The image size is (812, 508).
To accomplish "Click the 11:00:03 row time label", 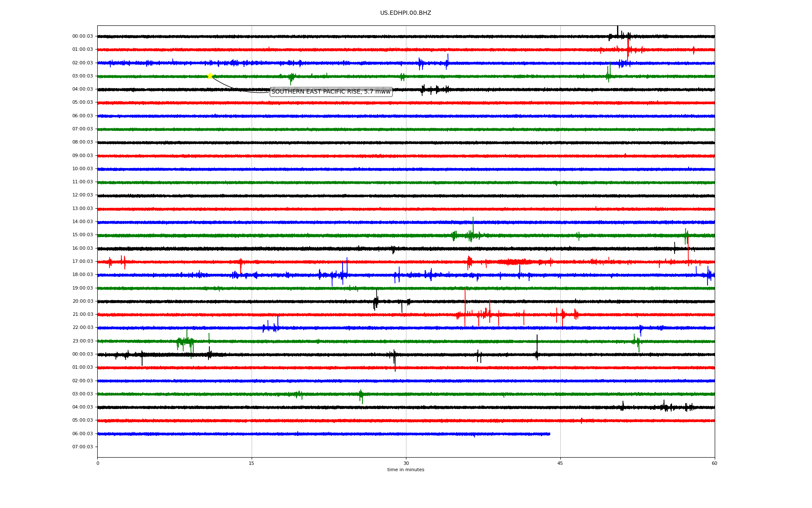I will click(82, 182).
